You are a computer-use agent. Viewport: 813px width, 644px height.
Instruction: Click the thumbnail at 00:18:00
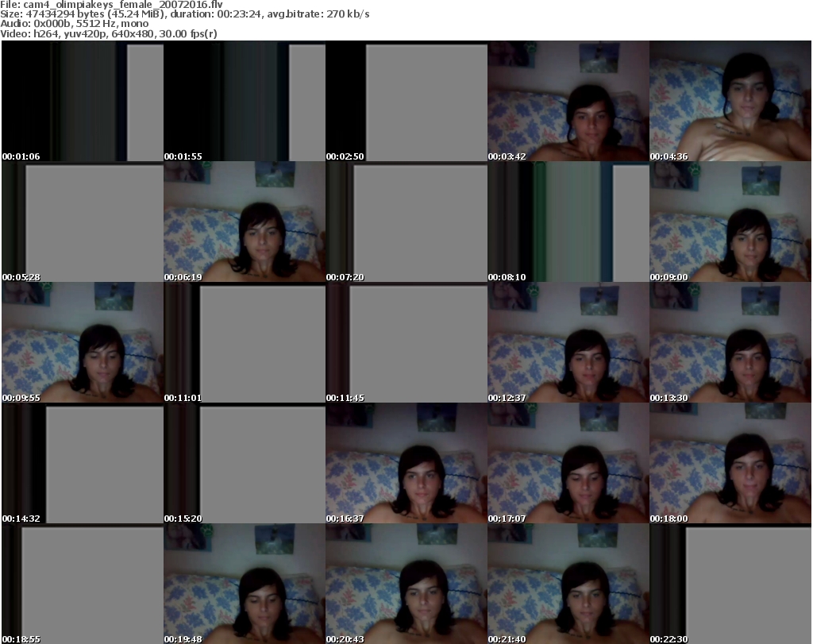730,464
